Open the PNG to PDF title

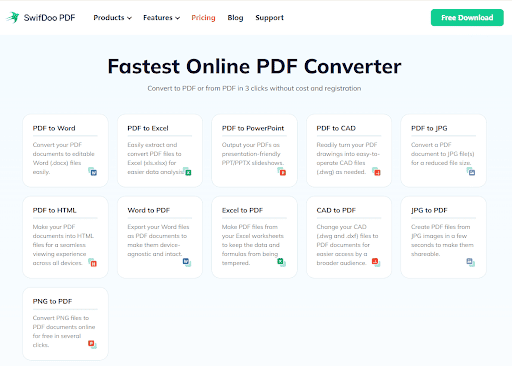(52, 301)
